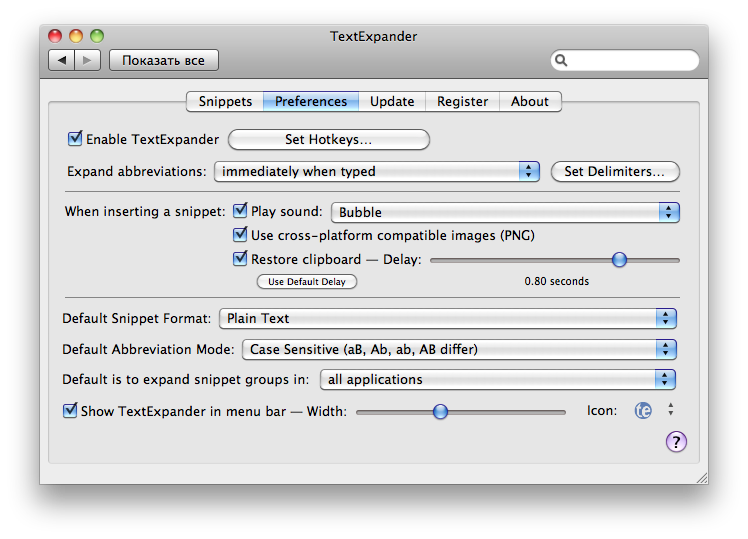This screenshot has width=748, height=539.
Task: Click the yellow minimize window button
Action: pos(76,36)
